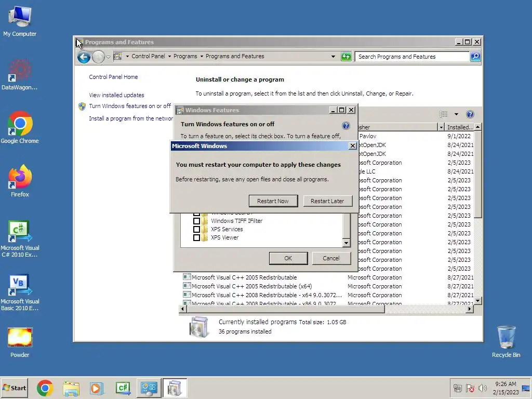The image size is (532, 399).
Task: Click the Windows Features title bar icon
Action: pyautogui.click(x=180, y=110)
